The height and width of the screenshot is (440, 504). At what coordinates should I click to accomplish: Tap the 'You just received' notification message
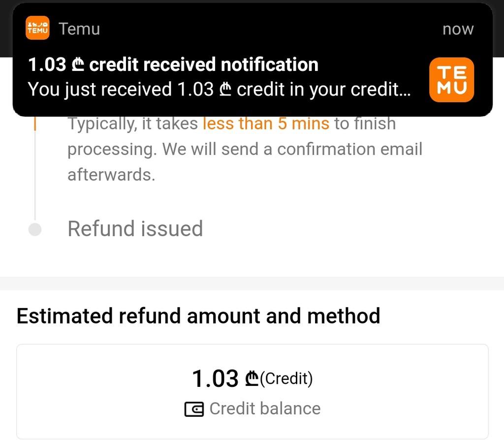219,90
